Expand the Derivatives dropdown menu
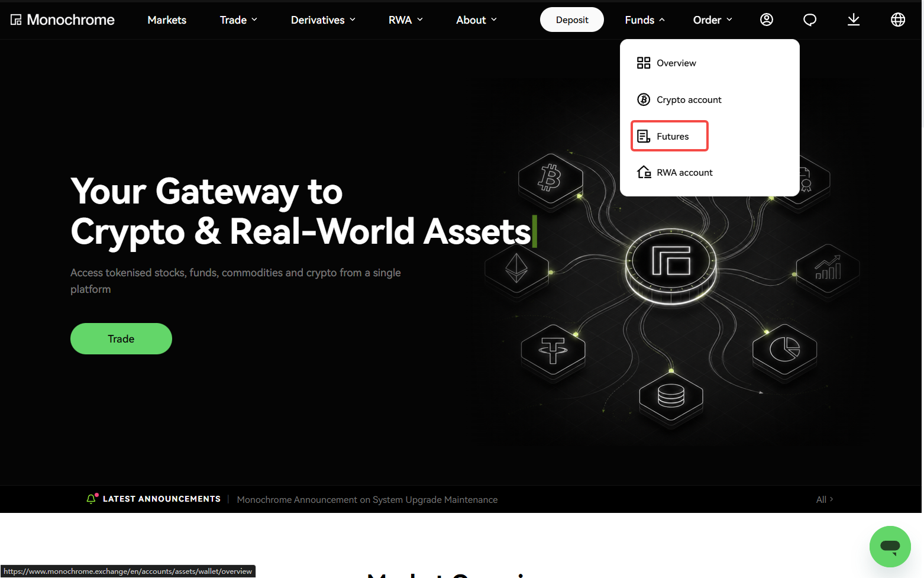 (x=323, y=20)
